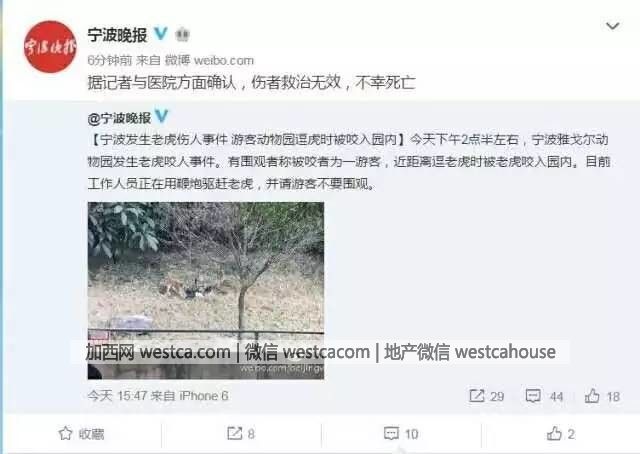Open the 宁波晚报 round red avatar
The image size is (640, 454).
[50, 46]
